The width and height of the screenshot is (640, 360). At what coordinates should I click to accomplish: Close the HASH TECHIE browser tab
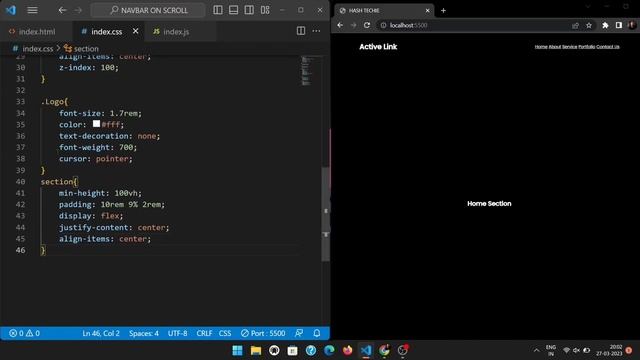[427, 11]
